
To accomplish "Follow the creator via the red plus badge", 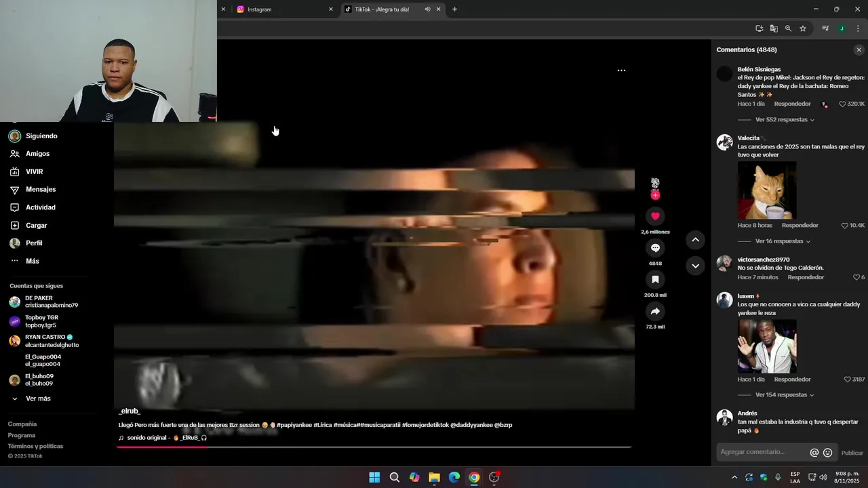I will [655, 195].
